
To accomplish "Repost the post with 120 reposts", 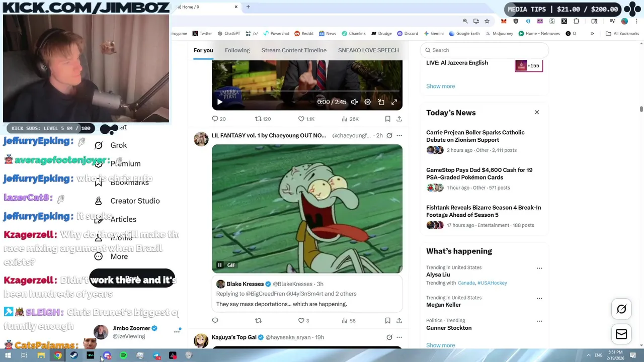I will coord(263,119).
